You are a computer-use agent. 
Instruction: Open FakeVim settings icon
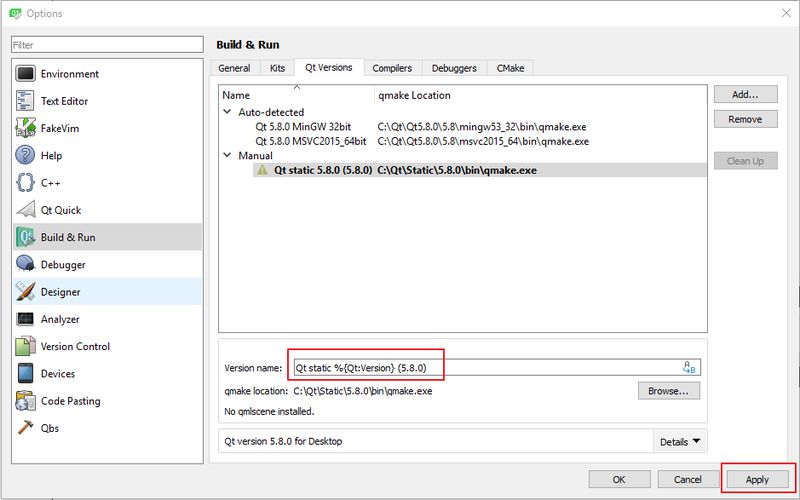(x=26, y=128)
